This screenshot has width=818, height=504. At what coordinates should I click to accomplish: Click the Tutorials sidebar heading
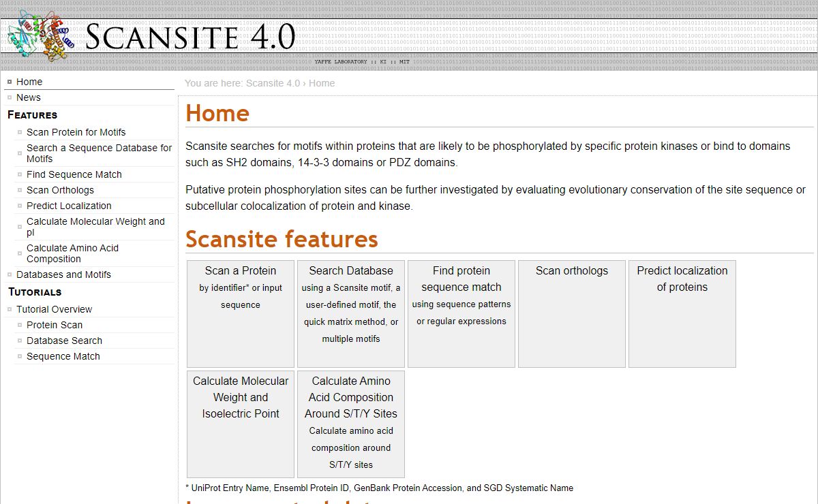(35, 292)
